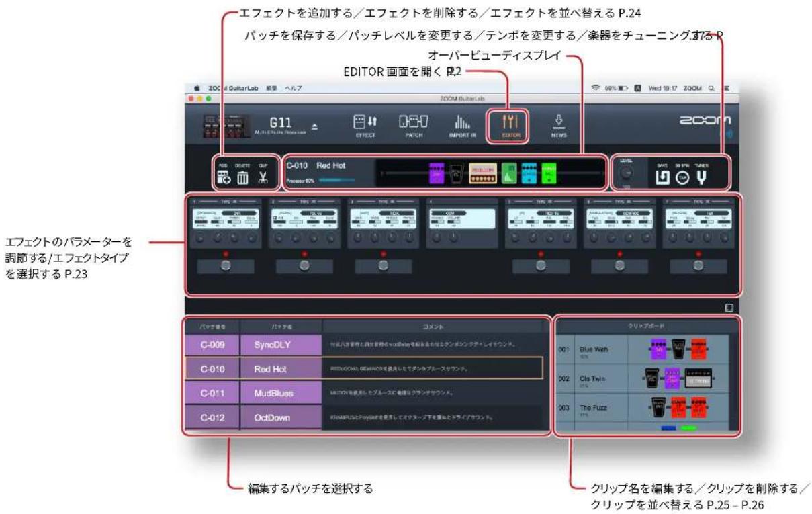The image size is (812, 514).
Task: Toggle the footswitch of effect slot 7
Action: [x=698, y=266]
